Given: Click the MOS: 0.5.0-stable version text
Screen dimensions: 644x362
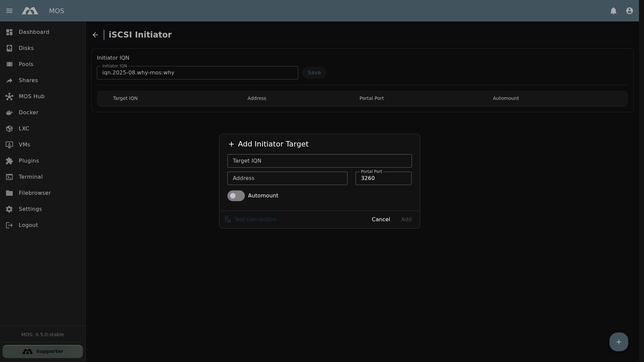Looking at the screenshot, I should click(43, 335).
